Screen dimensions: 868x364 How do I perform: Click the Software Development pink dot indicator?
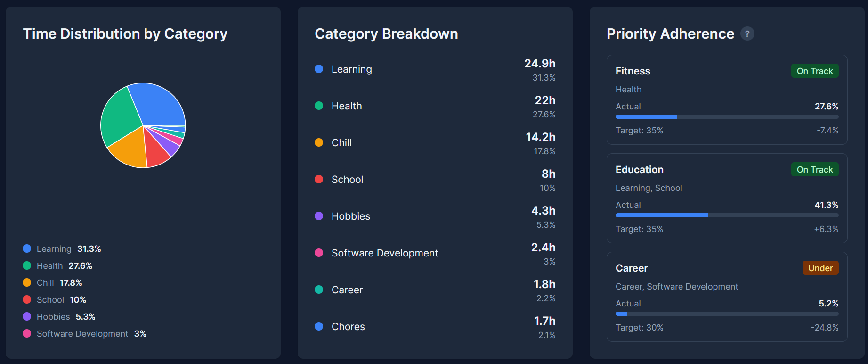point(319,253)
